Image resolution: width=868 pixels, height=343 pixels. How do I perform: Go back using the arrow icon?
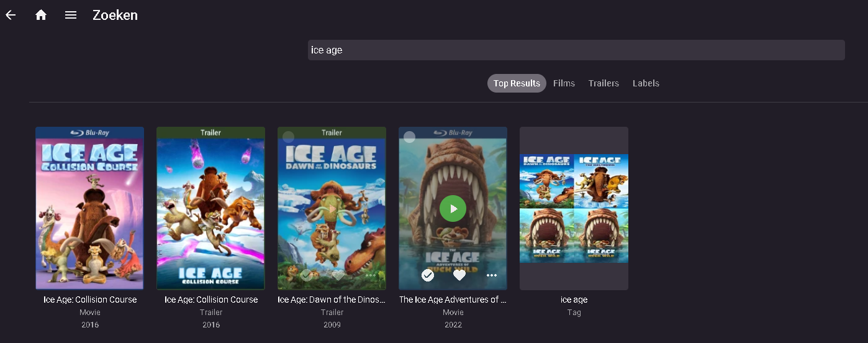(x=11, y=15)
